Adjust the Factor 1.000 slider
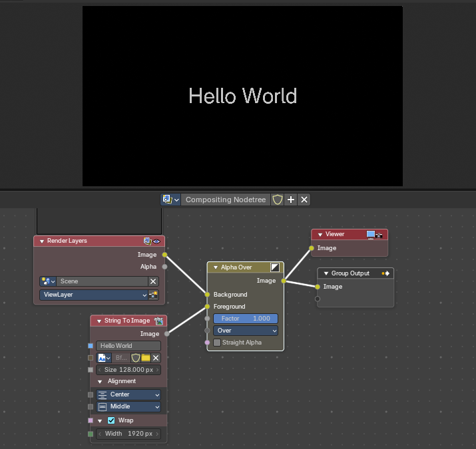This screenshot has width=476, height=449. pyautogui.click(x=246, y=319)
